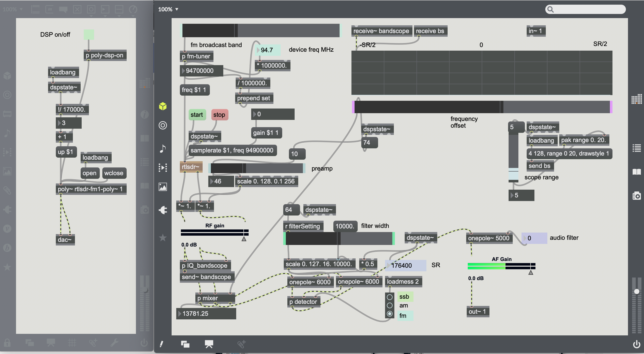
Task: Open the Objects cube icon in left toolbar
Action: click(x=163, y=106)
